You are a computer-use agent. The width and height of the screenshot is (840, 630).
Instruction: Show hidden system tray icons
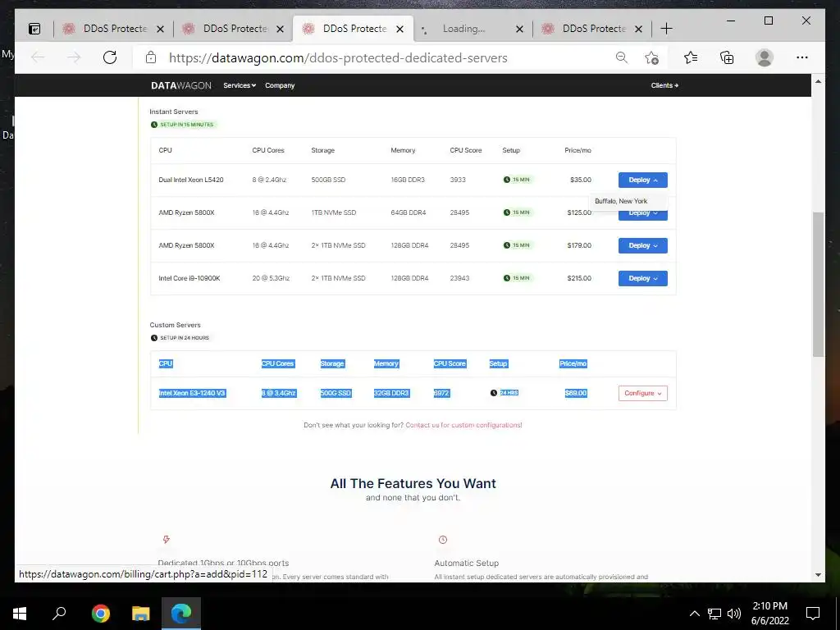point(694,614)
